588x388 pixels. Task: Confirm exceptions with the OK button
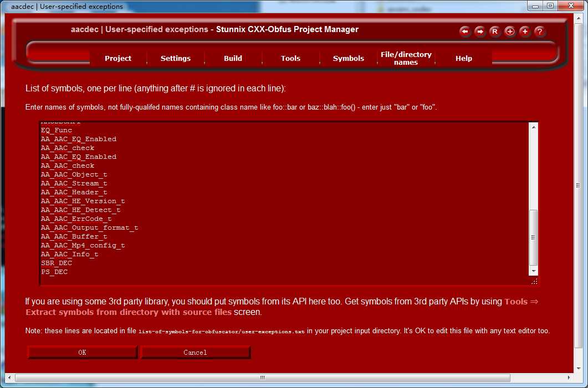coord(83,353)
